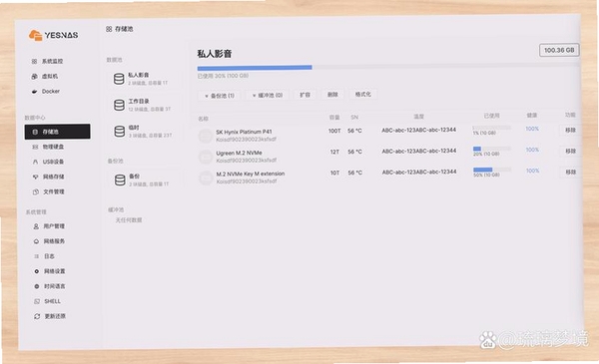Screen dimensions: 599x364
Task: Click the 删除 button
Action: (x=332, y=95)
